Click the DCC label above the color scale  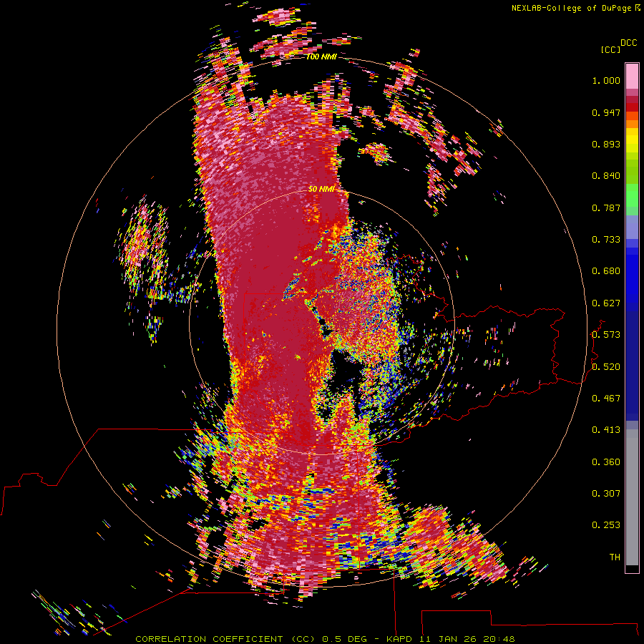pos(628,43)
